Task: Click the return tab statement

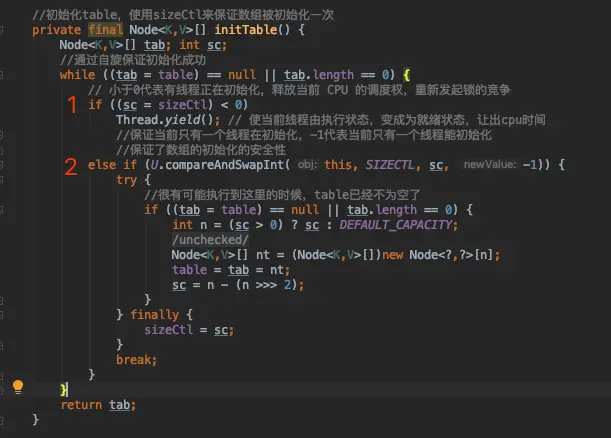Action: pyautogui.click(x=98, y=405)
